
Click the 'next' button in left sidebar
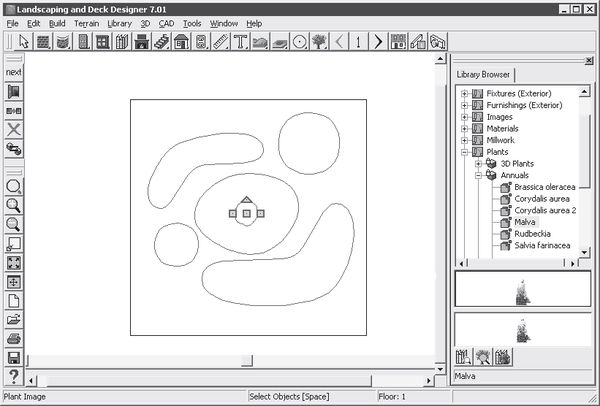point(14,72)
